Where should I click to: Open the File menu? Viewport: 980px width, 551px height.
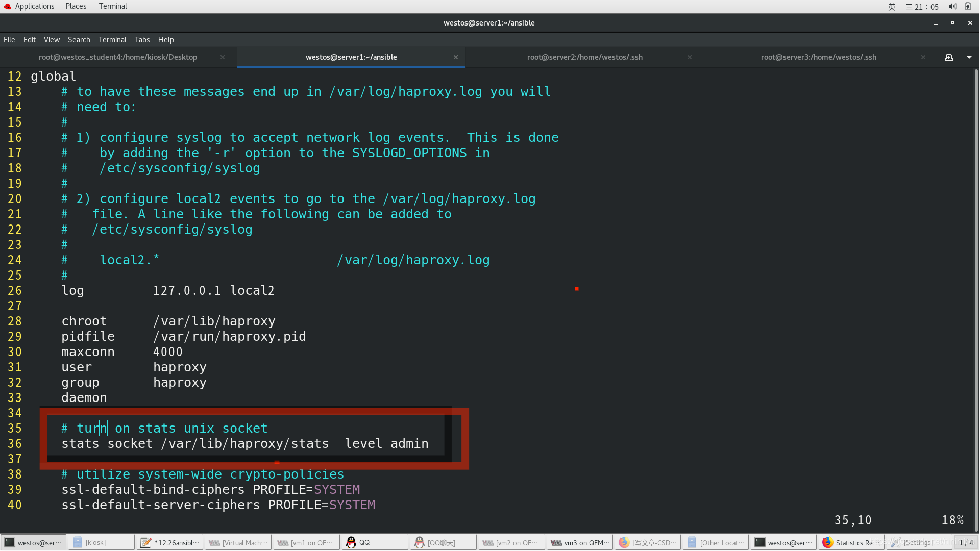9,40
